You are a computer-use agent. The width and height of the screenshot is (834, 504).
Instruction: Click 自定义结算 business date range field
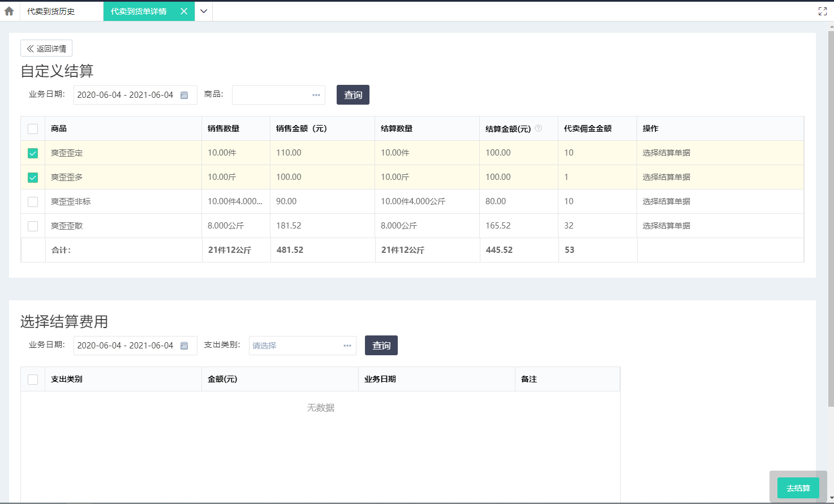coord(135,95)
